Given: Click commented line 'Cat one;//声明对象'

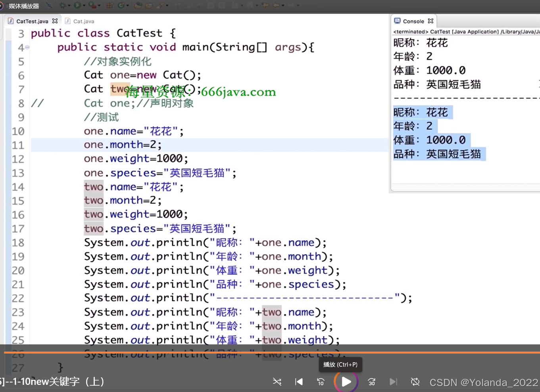Looking at the screenshot, I should click(x=138, y=103).
